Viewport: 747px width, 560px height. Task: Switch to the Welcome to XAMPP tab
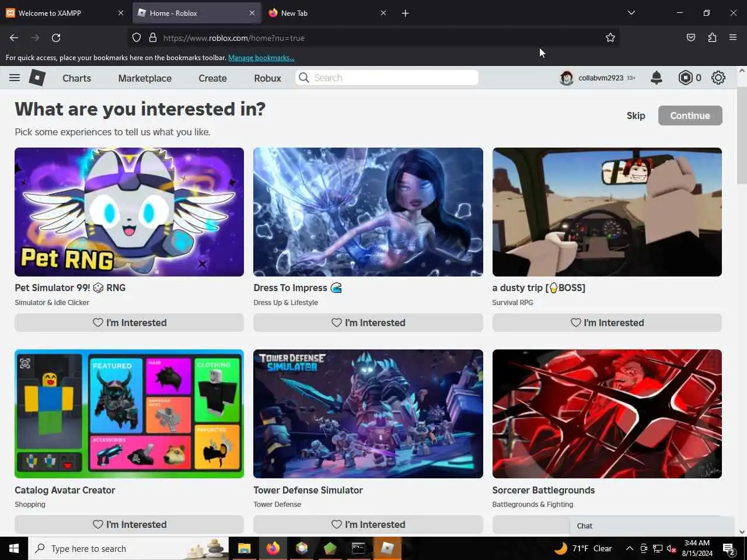coord(64,13)
